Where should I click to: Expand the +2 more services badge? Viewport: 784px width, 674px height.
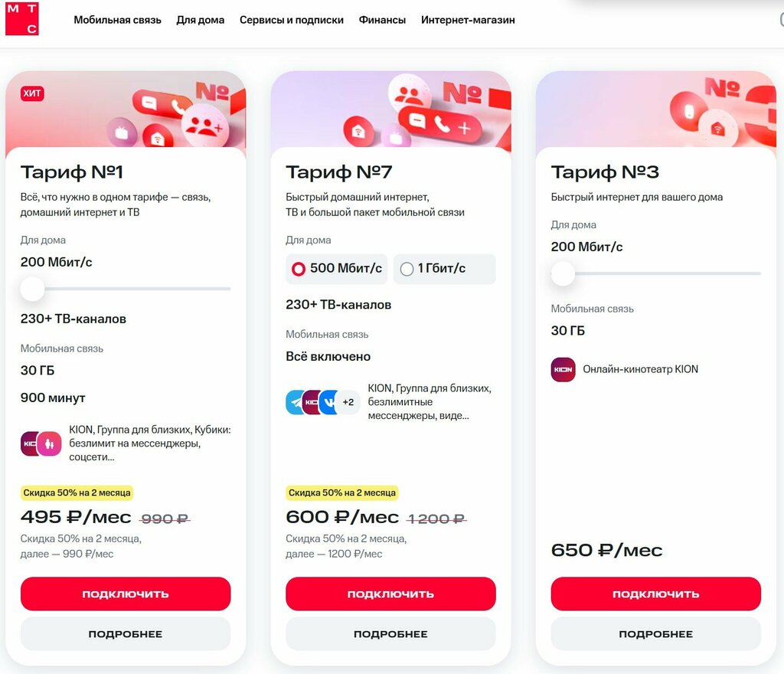(348, 402)
